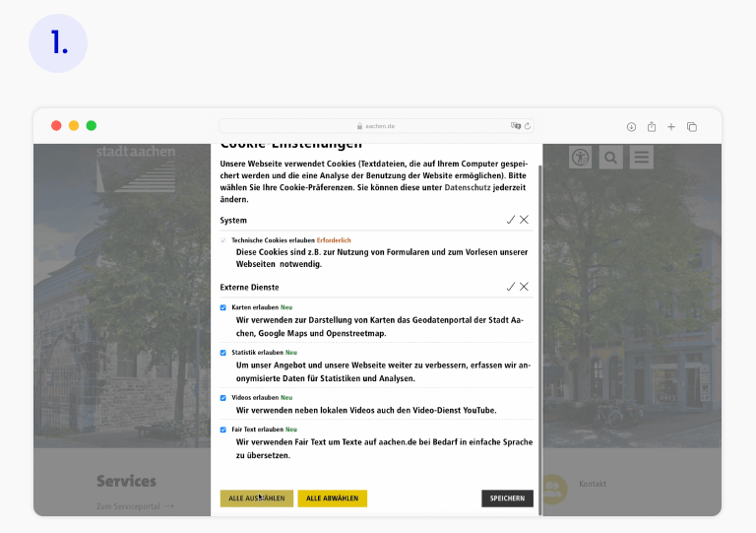The image size is (756, 533).
Task: Uncheck Karten erlauben checkbox
Action: (x=223, y=307)
